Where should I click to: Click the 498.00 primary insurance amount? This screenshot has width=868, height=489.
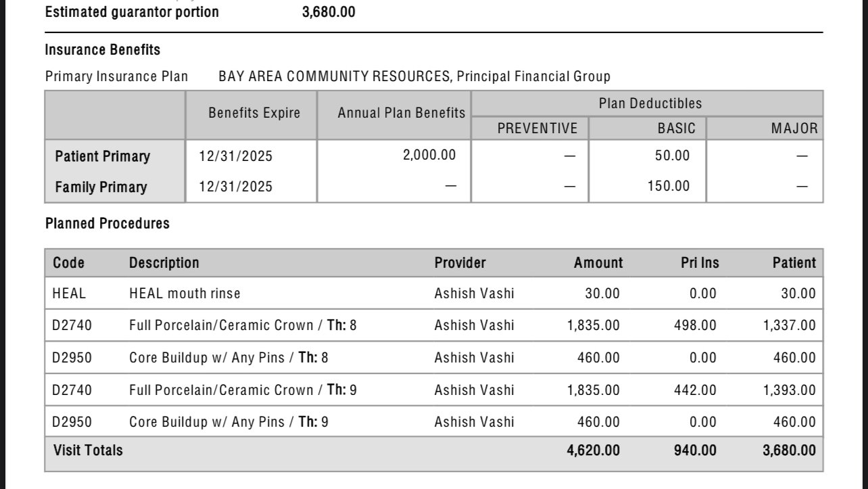coord(695,325)
